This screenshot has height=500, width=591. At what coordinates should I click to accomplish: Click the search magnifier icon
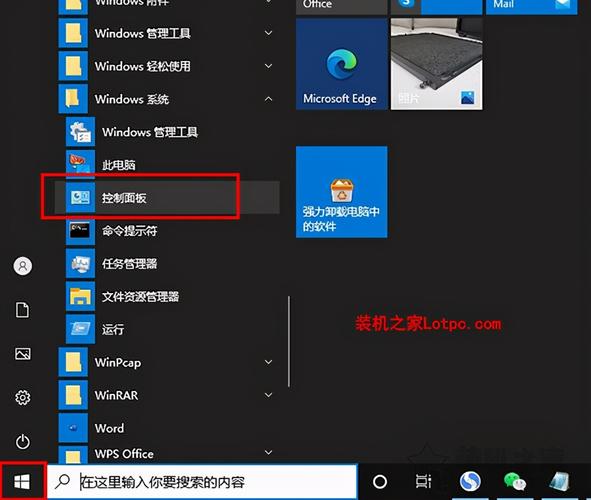click(62, 481)
